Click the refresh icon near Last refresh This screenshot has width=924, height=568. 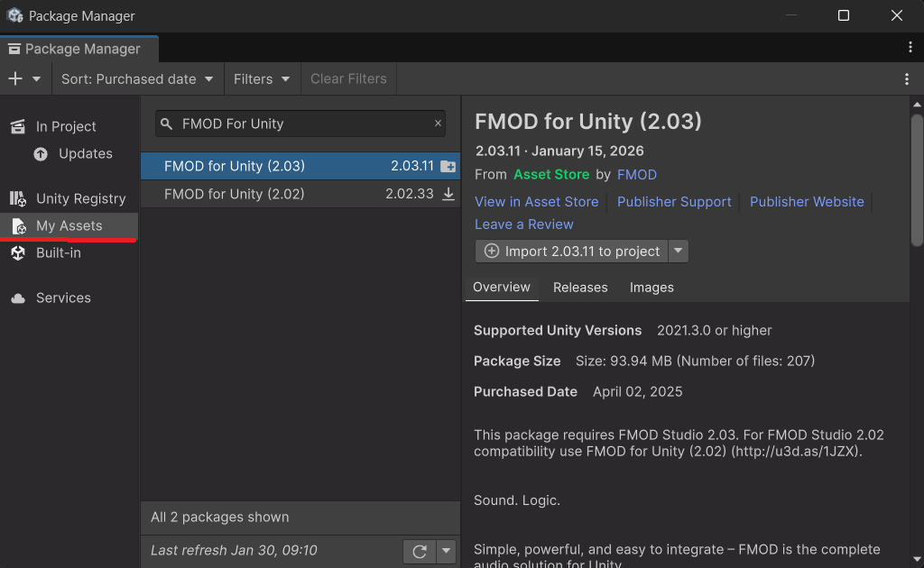click(x=419, y=550)
